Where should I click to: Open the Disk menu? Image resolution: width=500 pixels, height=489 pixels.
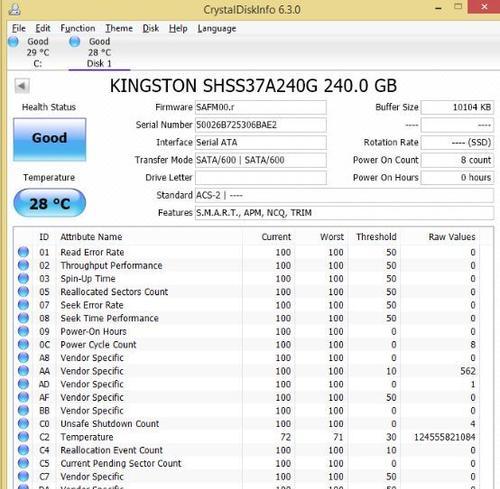point(151,28)
